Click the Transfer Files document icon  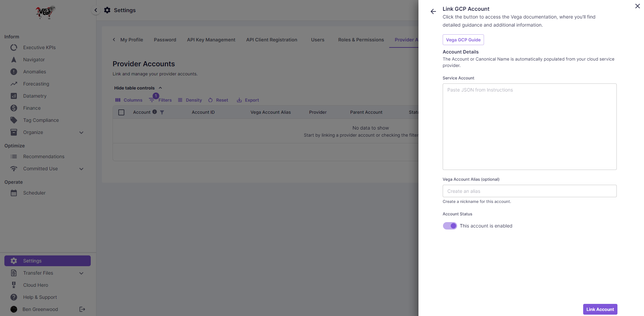click(14, 273)
